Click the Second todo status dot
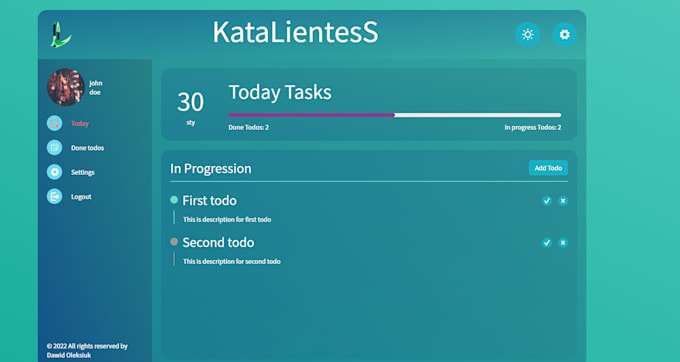The width and height of the screenshot is (680, 362). [174, 242]
